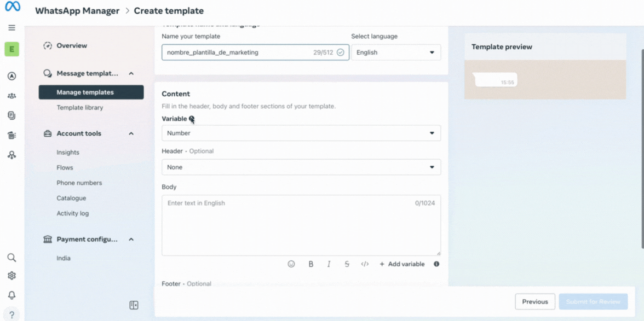The height and width of the screenshot is (321, 644).
Task: Click the Add variable button
Action: click(x=402, y=264)
